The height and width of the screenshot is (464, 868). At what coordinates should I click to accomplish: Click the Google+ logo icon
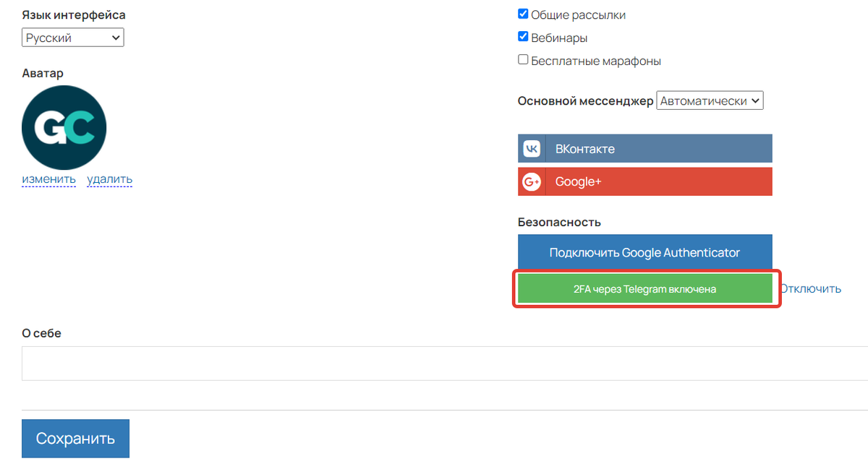coord(532,182)
